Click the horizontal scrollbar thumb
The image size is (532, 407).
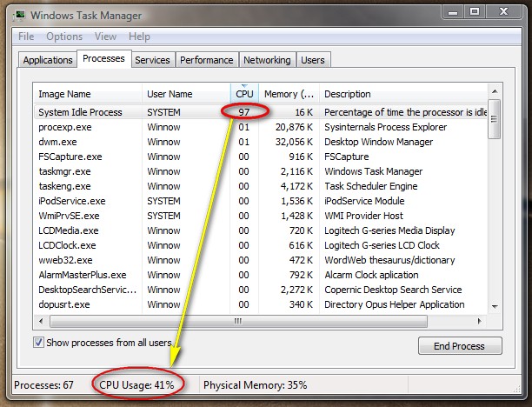click(238, 321)
